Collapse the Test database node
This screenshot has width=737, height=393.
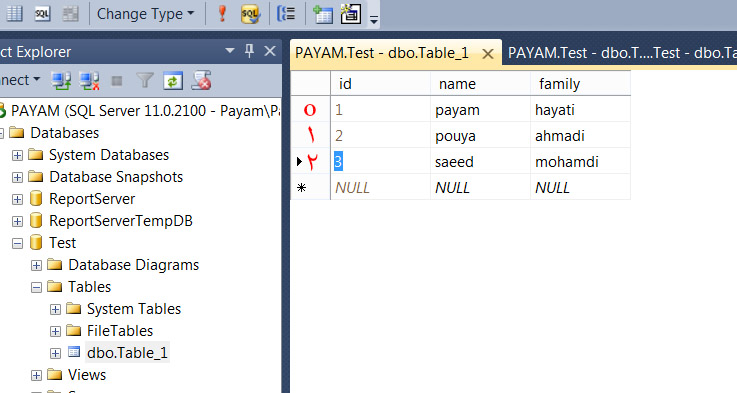pyautogui.click(x=17, y=244)
